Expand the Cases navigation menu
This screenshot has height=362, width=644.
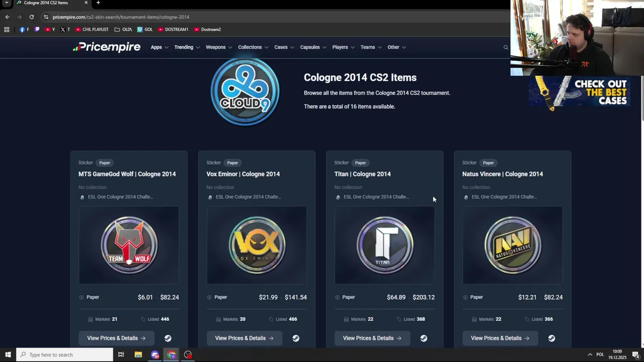[284, 47]
